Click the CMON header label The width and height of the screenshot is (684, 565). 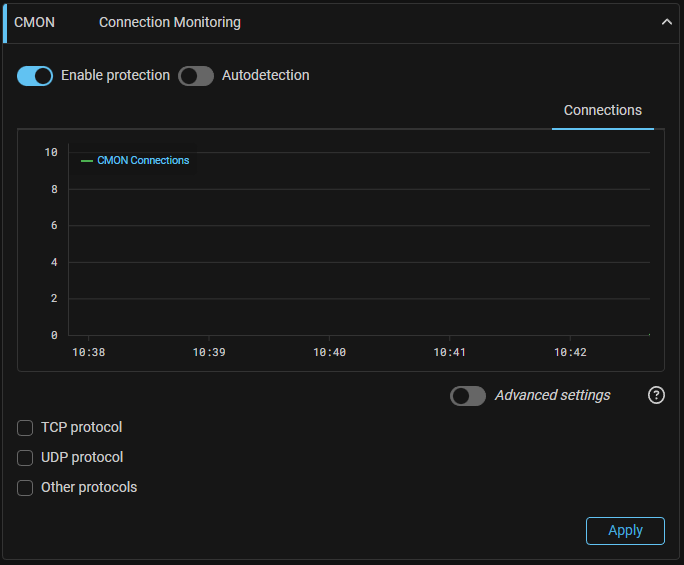pos(35,22)
